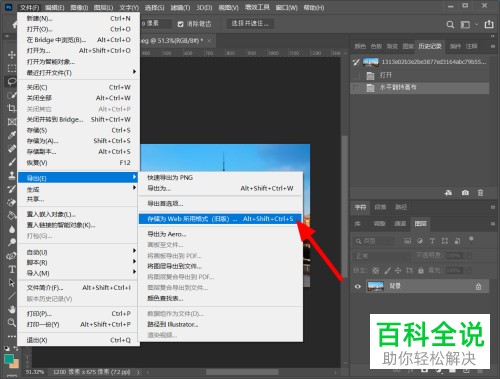
Task: Select the Rectangular Marquee tool
Action: click(12, 68)
